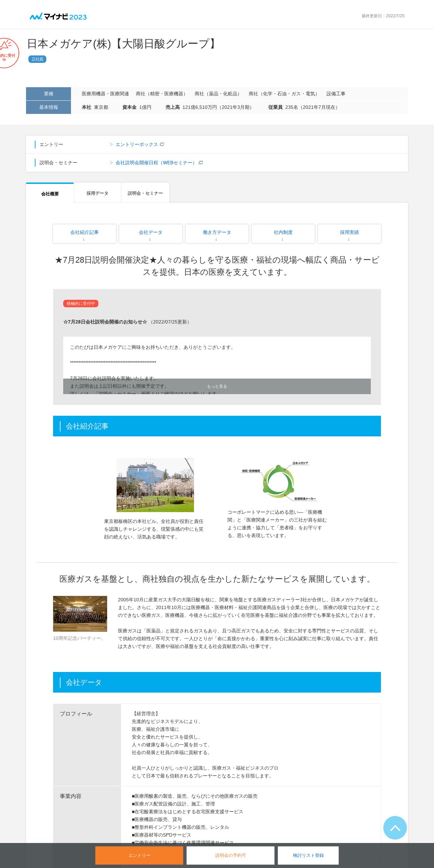This screenshot has height=868, width=434.
Task: Click the 10周年記念パーティー。 caption
Action: pyautogui.click(x=79, y=638)
